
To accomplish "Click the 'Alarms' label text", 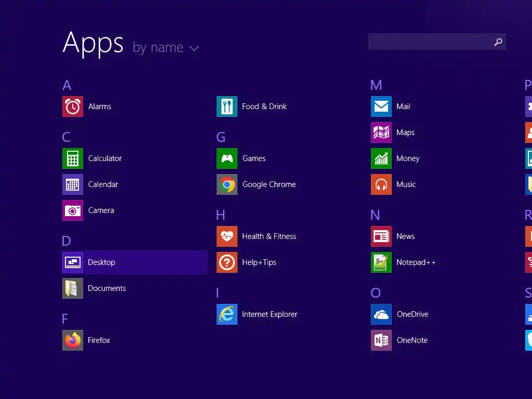I will (100, 107).
